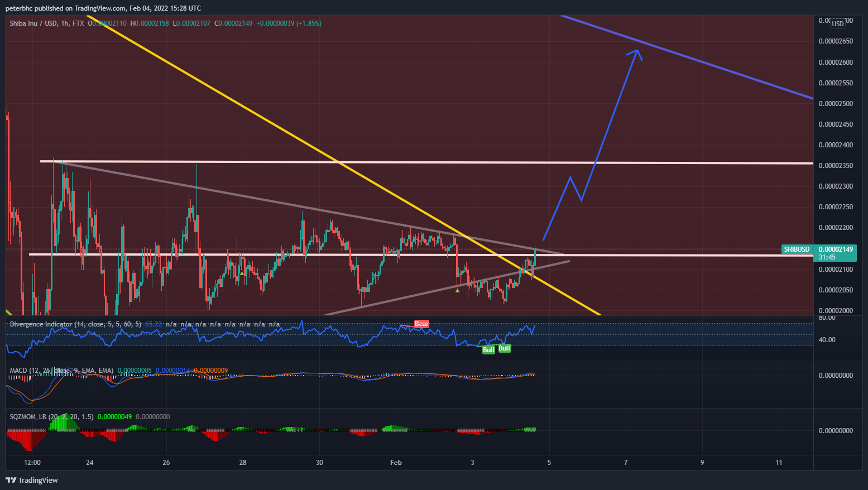
Task: Click the green SQZMOM_LB value 0.00000049
Action: point(114,417)
